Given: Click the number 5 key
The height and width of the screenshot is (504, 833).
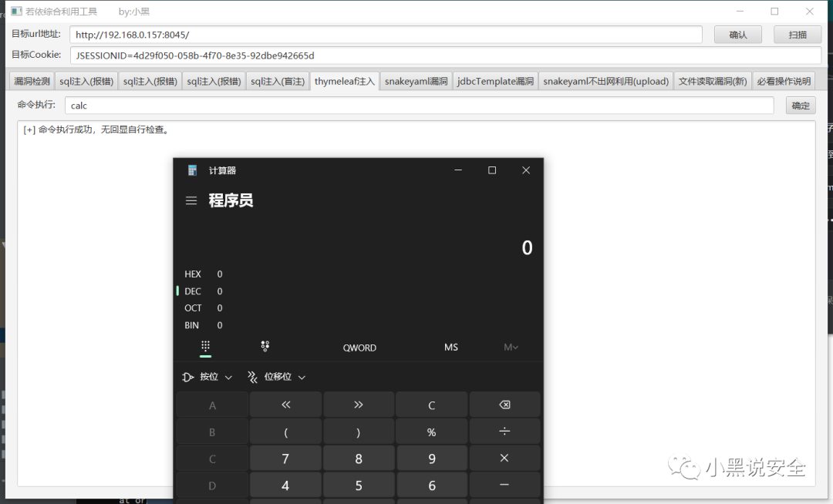Looking at the screenshot, I should 359,485.
